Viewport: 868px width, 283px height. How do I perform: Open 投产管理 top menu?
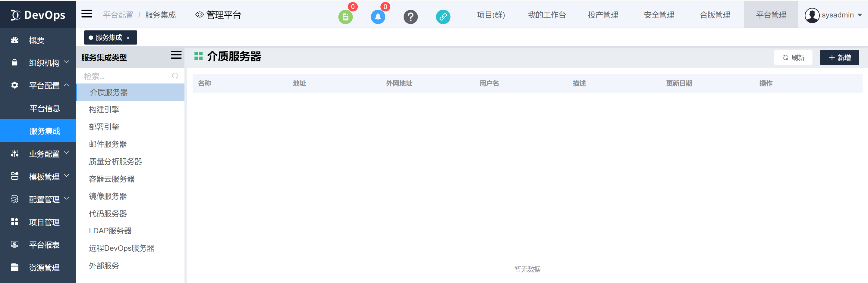click(x=603, y=15)
